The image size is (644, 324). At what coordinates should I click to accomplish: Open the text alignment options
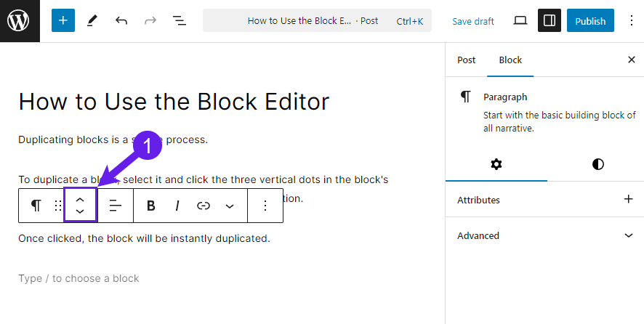click(116, 206)
